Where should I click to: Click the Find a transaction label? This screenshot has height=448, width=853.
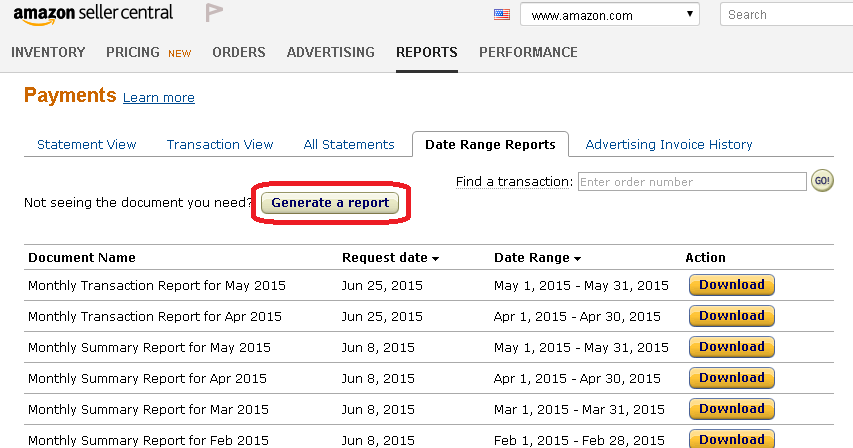tap(514, 182)
